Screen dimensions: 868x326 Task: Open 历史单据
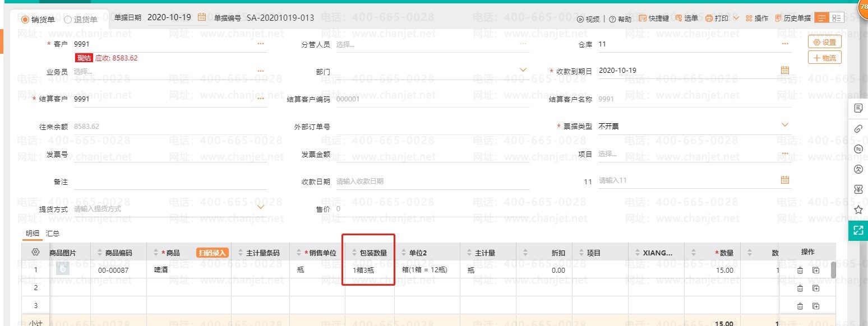[x=792, y=18]
